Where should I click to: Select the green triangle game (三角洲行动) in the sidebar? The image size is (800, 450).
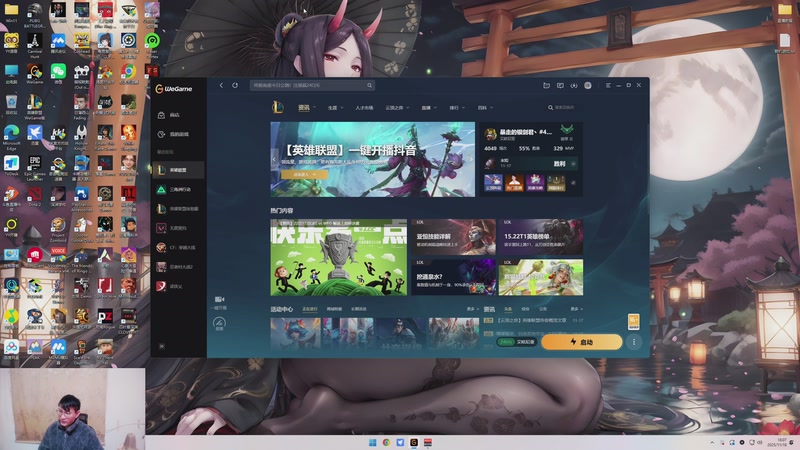point(179,189)
